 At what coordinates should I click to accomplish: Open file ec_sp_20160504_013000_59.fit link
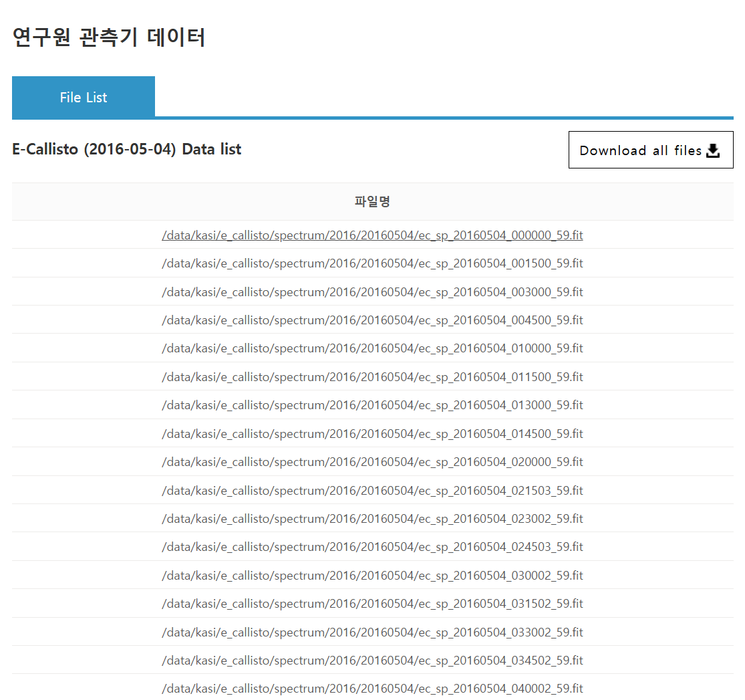[372, 404]
